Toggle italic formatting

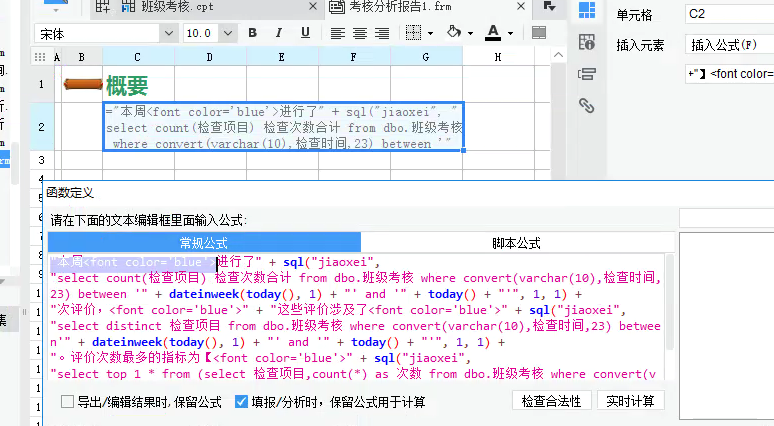279,33
